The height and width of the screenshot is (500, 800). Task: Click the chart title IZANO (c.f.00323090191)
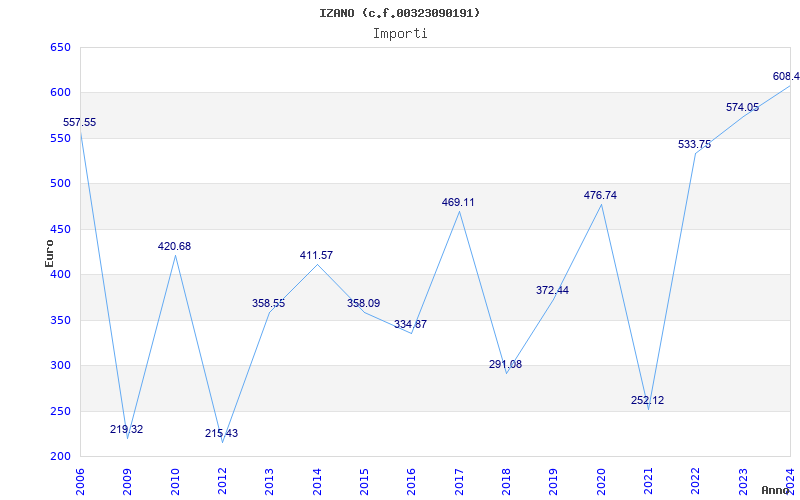point(399,13)
